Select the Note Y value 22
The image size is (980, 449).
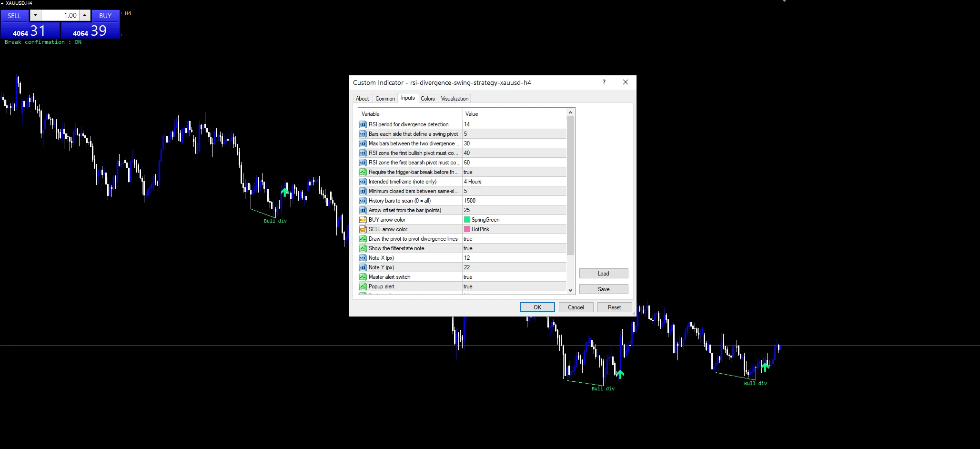click(x=515, y=267)
